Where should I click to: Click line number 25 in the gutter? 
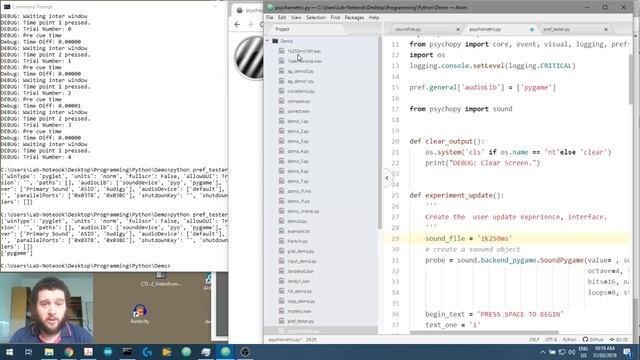395,195
